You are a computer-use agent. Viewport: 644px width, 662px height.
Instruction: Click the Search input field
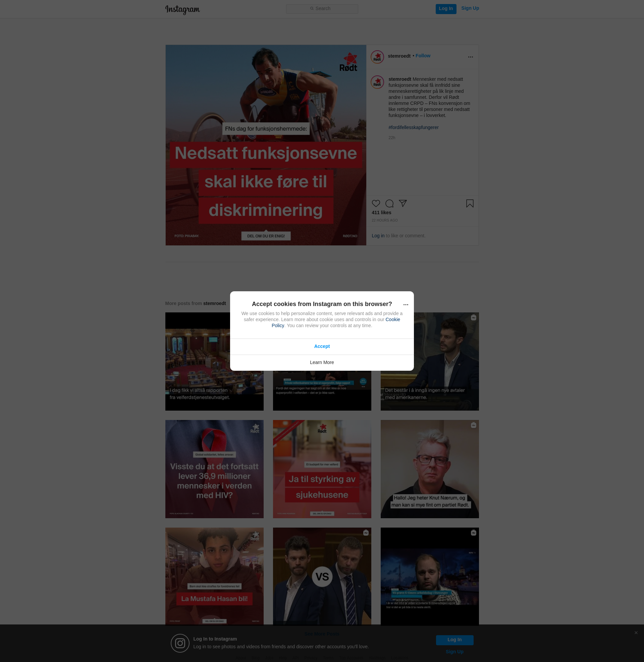(322, 9)
